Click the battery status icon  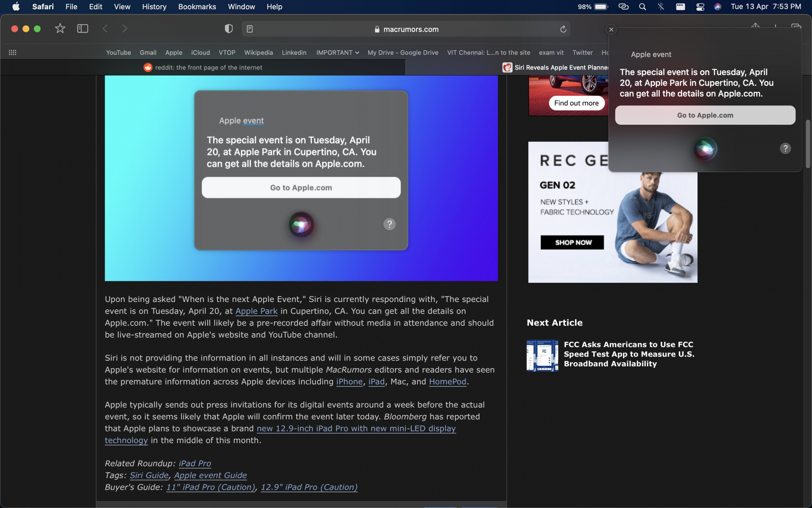[x=601, y=7]
